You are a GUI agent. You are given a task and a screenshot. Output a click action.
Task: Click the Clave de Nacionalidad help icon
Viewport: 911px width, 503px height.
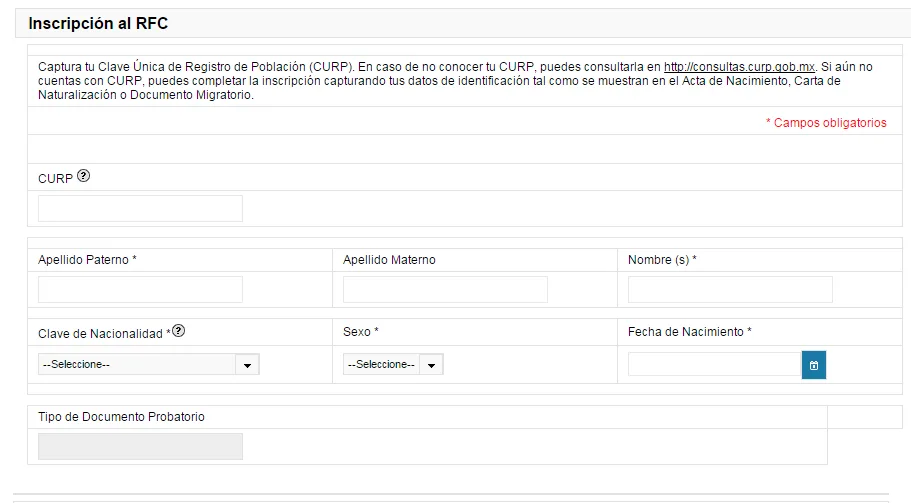tap(179, 331)
